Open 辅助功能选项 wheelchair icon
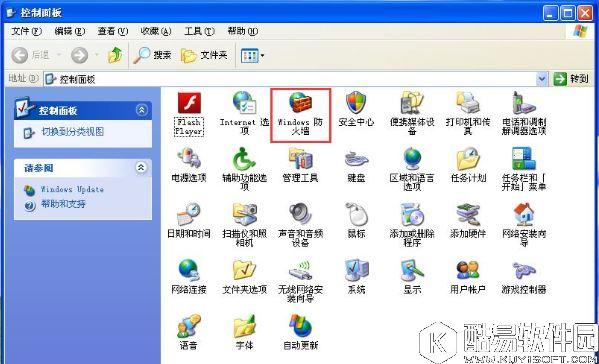Screen dimensions: 599x364 pyautogui.click(x=244, y=159)
